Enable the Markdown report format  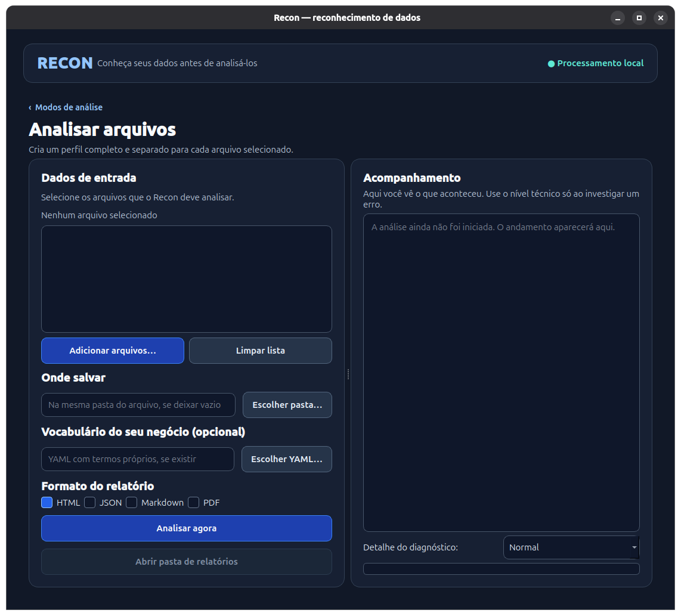[x=132, y=503]
